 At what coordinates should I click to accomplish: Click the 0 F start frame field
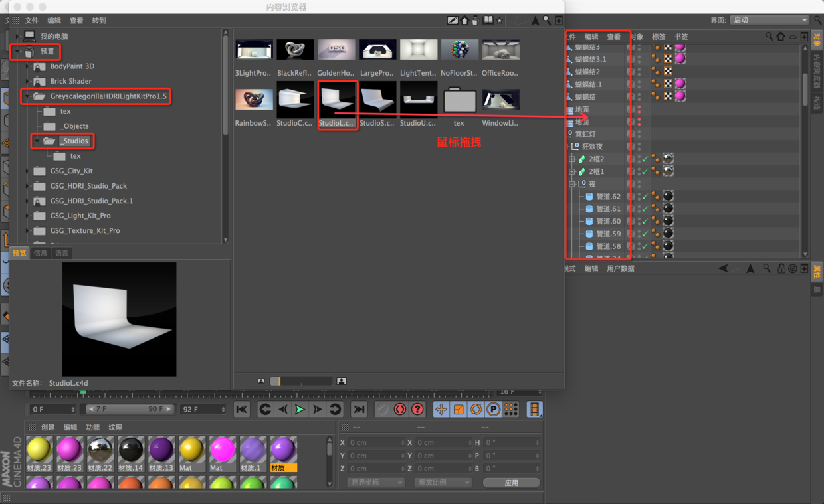point(53,410)
